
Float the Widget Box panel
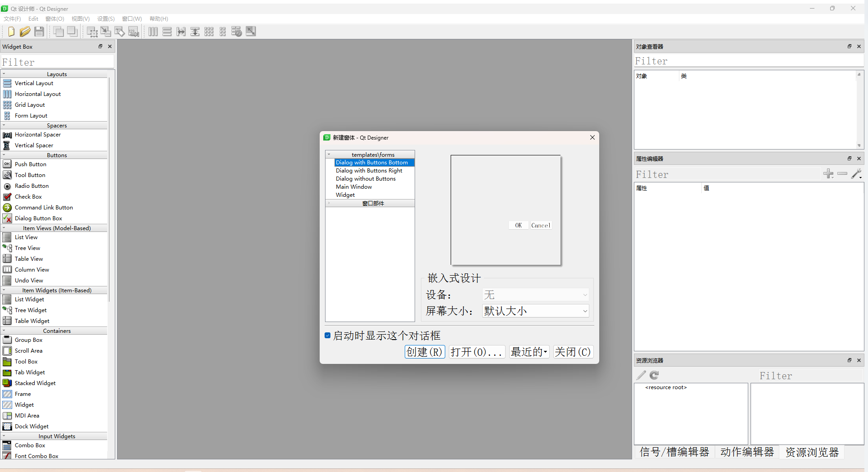click(x=100, y=46)
